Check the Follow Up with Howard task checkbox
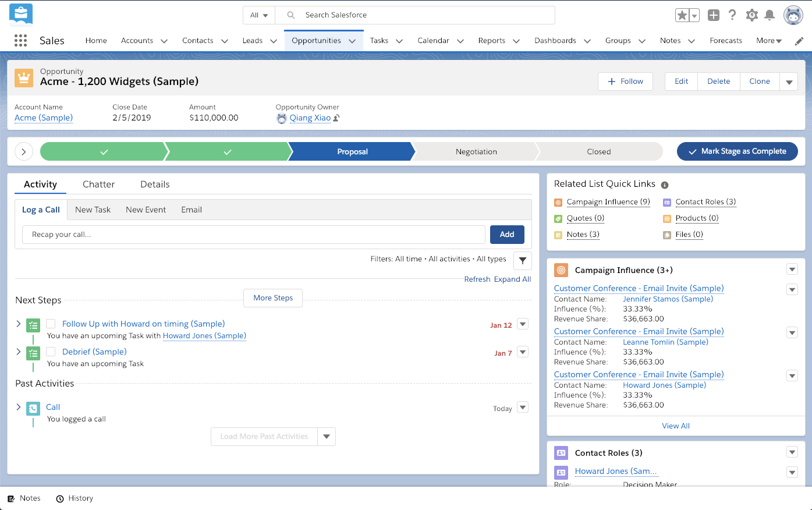Viewport: 812px width, 510px height. (51, 324)
